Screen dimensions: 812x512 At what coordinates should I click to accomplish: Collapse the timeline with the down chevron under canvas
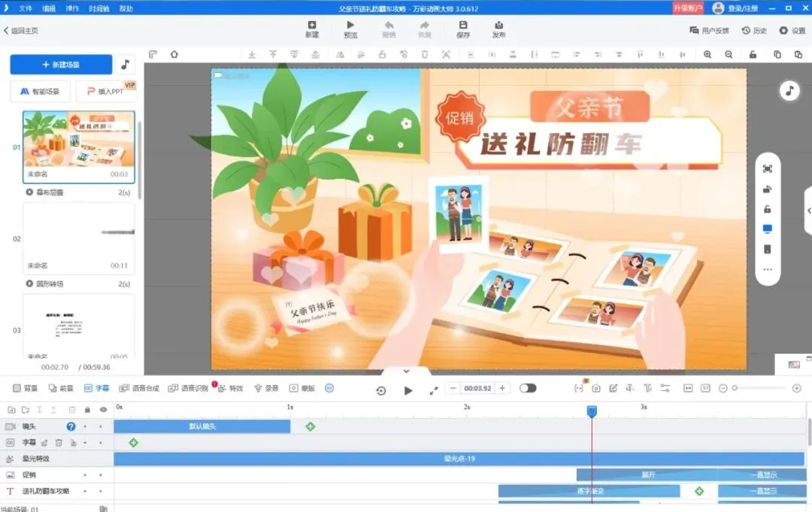click(x=407, y=371)
